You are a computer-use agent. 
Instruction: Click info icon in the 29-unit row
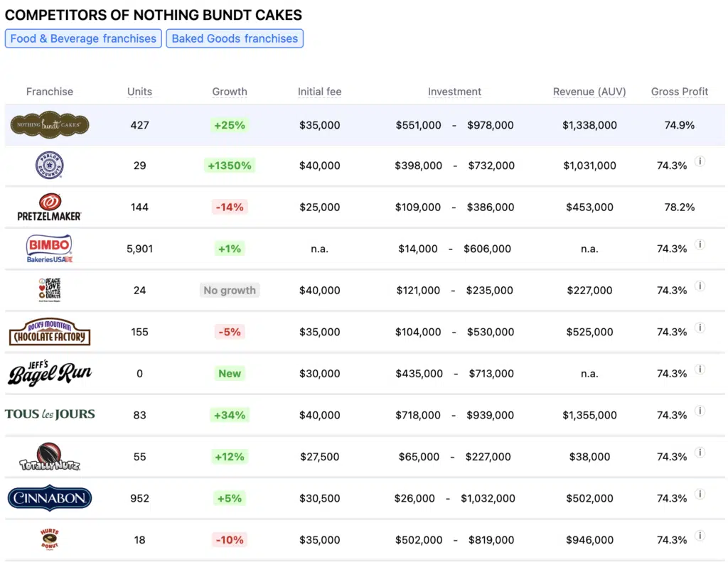tap(700, 161)
